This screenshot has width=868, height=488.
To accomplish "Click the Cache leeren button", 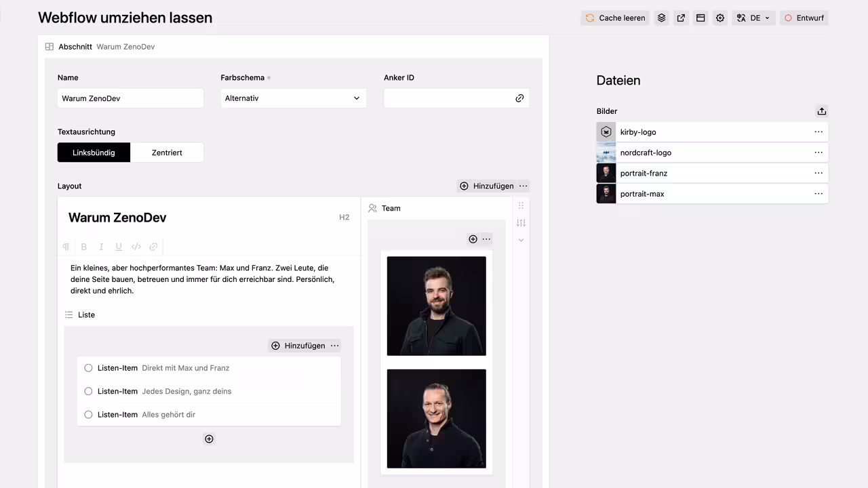I will point(615,18).
